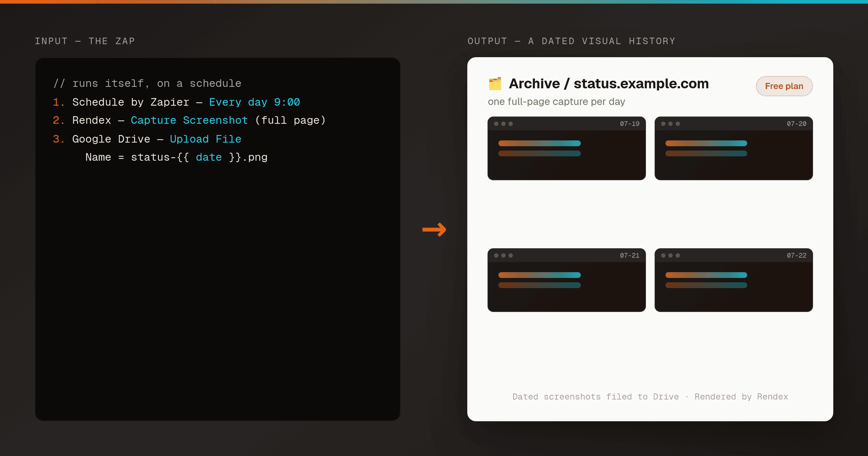Click the 'Dated screenshots filed to Drive' footer

[596, 397]
